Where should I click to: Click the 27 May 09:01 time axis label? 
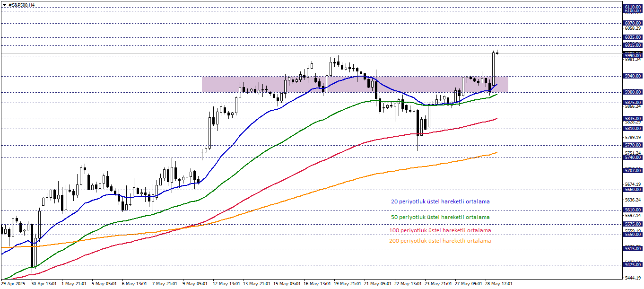(x=468, y=284)
